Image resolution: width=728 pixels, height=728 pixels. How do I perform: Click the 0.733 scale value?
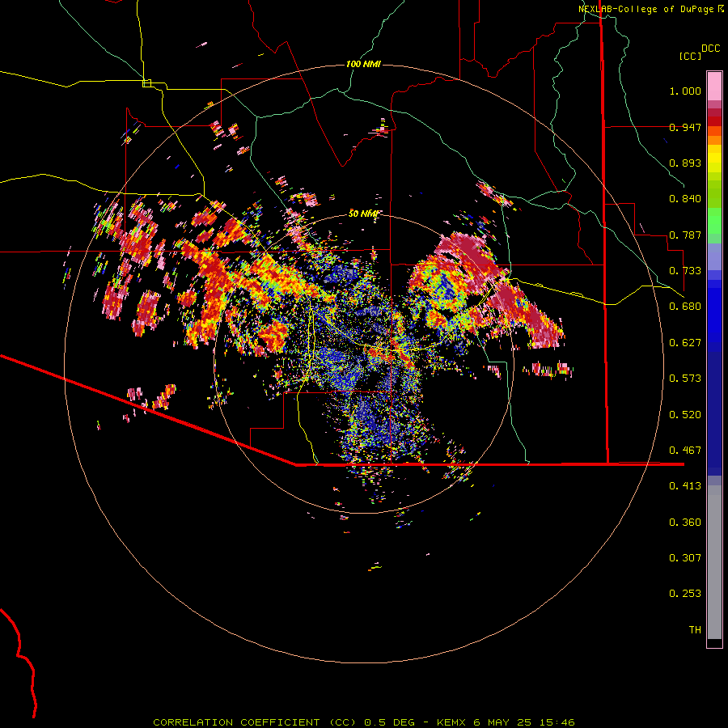tap(685, 271)
